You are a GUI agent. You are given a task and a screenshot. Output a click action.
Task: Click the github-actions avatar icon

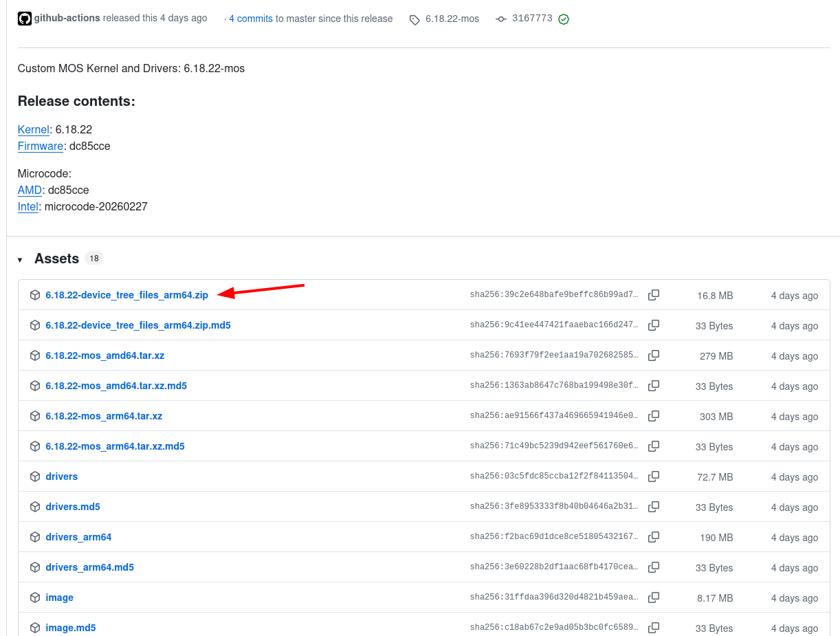pos(25,18)
